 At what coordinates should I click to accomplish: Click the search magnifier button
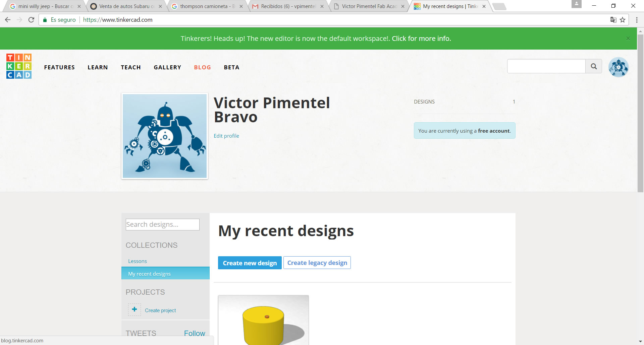[594, 66]
